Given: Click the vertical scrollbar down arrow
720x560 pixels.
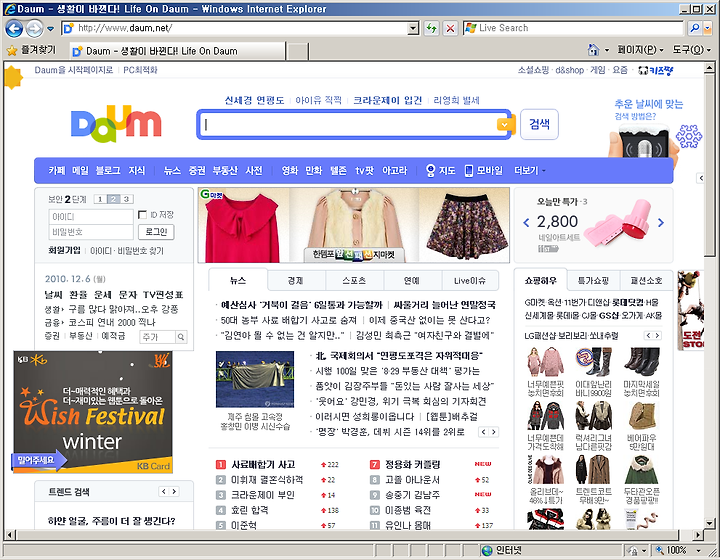Looking at the screenshot, I should tap(709, 523).
